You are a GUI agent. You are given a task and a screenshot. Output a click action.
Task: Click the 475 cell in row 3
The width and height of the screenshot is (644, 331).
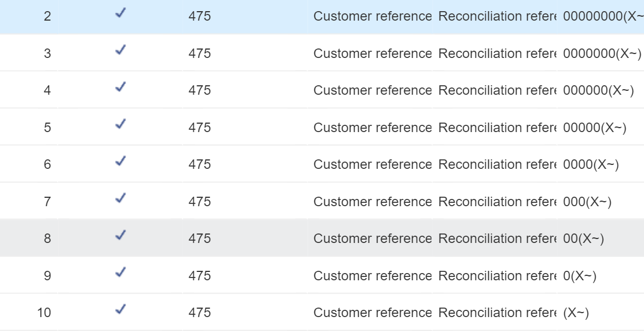point(245,53)
